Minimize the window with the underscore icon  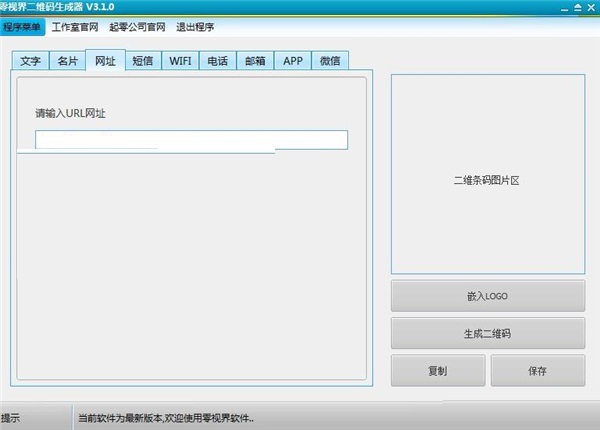(564, 8)
